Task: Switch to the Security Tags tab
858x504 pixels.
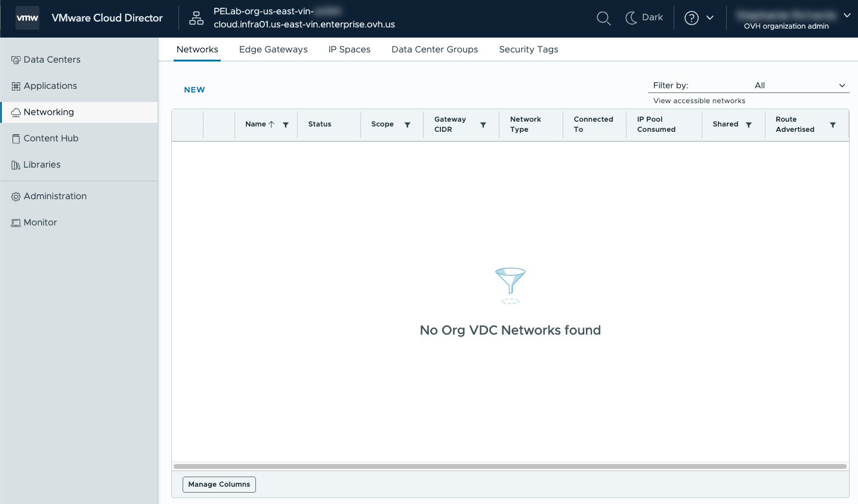Action: click(529, 50)
